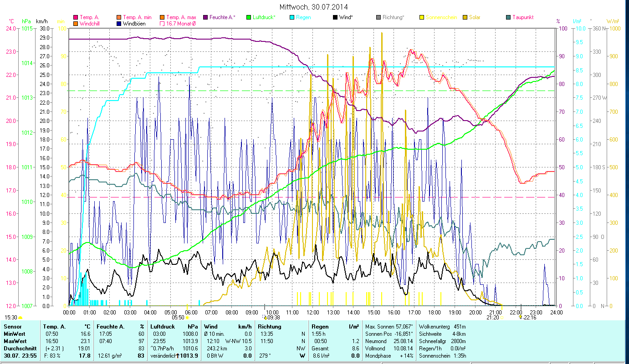Click the moonset time '22:16' marker

[530, 318]
